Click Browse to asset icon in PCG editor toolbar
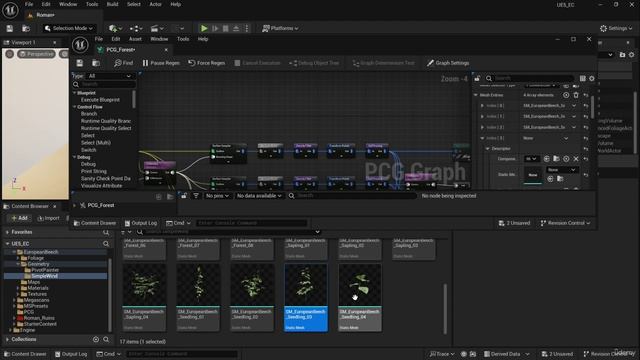640x360 pixels. (96, 63)
